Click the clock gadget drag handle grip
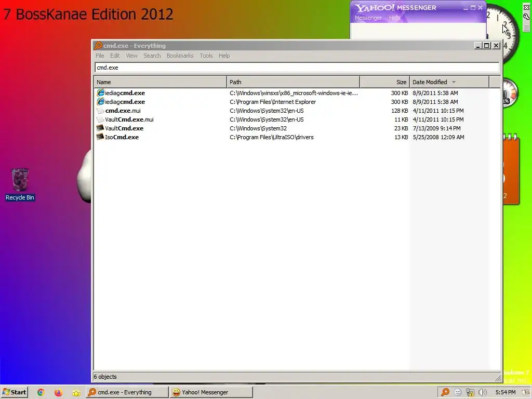 [x=527, y=27]
